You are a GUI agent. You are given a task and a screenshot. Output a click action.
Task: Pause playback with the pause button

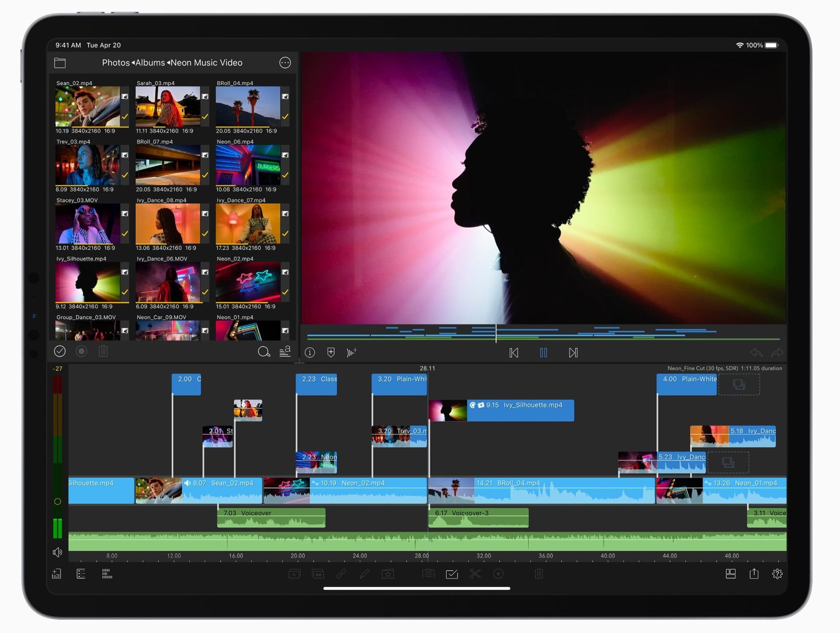click(x=543, y=352)
